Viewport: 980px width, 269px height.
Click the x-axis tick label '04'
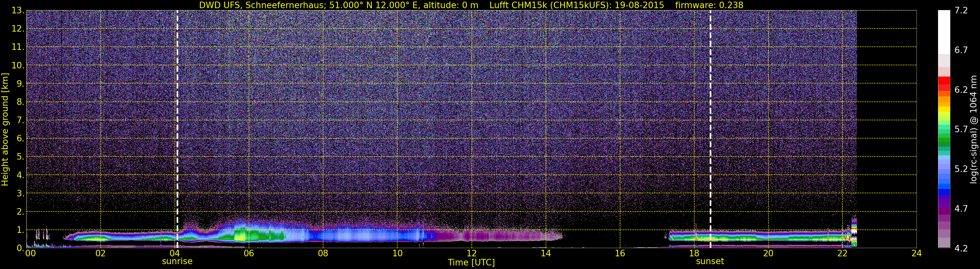tap(175, 253)
